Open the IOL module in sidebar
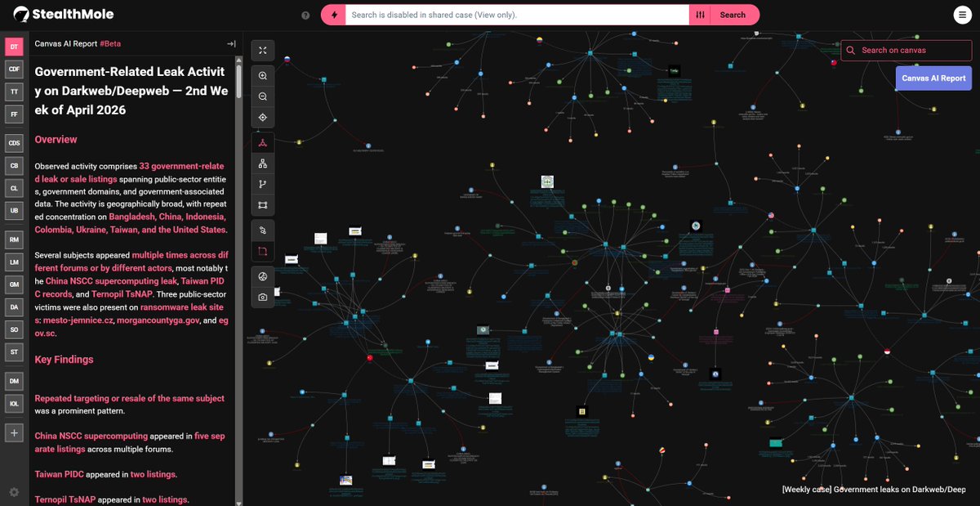980x506 pixels. (14, 404)
